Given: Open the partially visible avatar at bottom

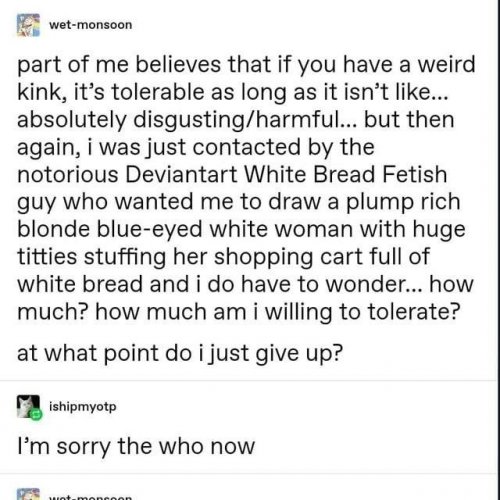Looking at the screenshot, I should point(28,494).
